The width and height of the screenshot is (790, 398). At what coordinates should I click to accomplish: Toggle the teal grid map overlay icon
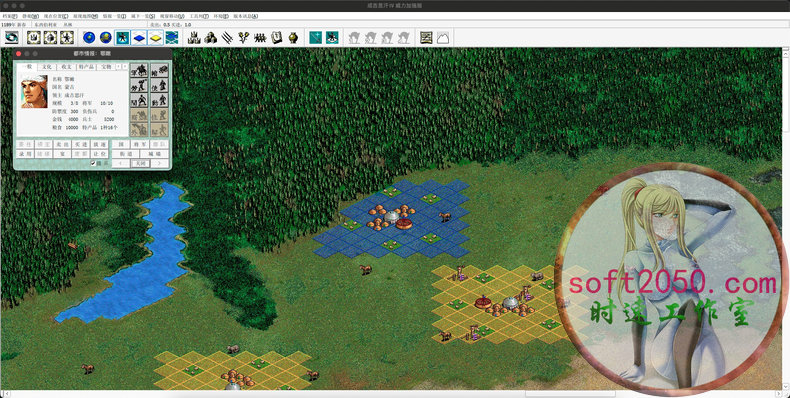tap(172, 37)
